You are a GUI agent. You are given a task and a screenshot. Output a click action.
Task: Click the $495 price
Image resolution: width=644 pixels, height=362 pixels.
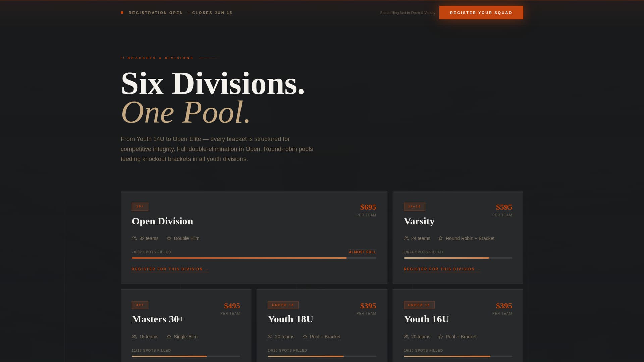232,306
